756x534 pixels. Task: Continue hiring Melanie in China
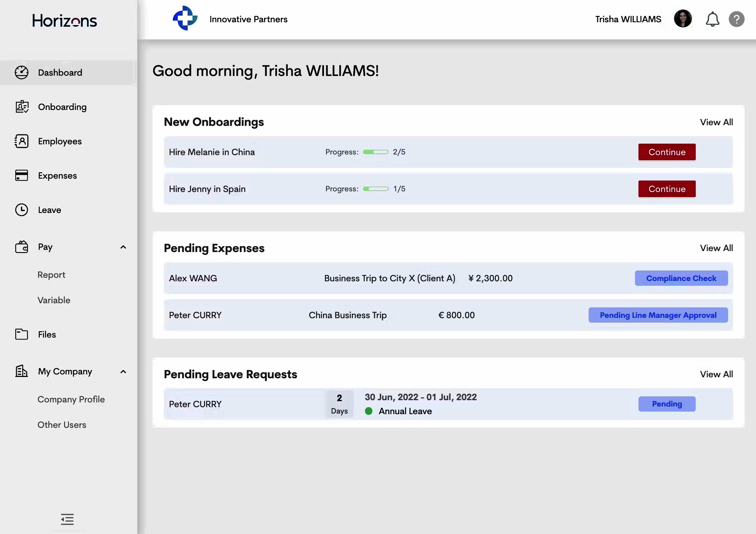tap(667, 152)
